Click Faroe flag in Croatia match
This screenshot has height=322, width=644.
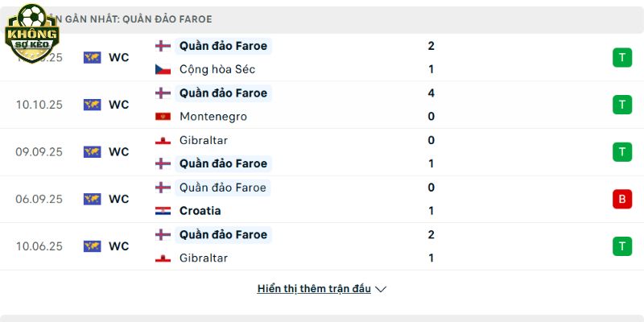tap(163, 188)
